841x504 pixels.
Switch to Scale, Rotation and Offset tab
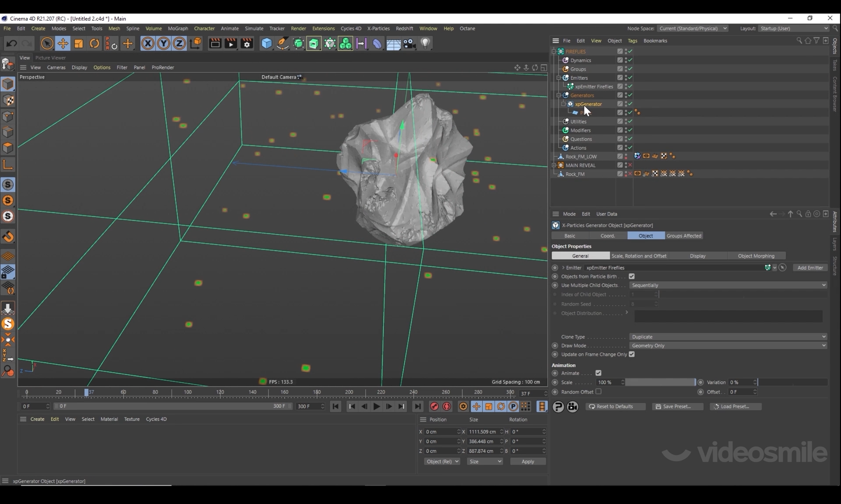[x=639, y=256]
